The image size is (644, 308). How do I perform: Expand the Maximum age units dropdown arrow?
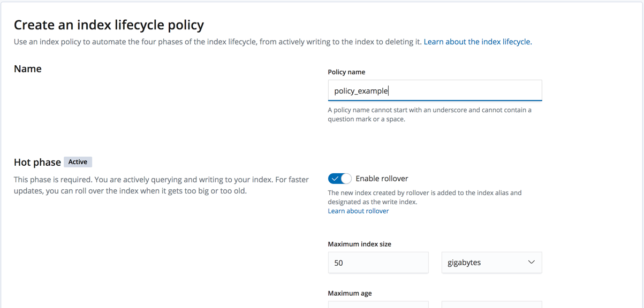tap(531, 306)
